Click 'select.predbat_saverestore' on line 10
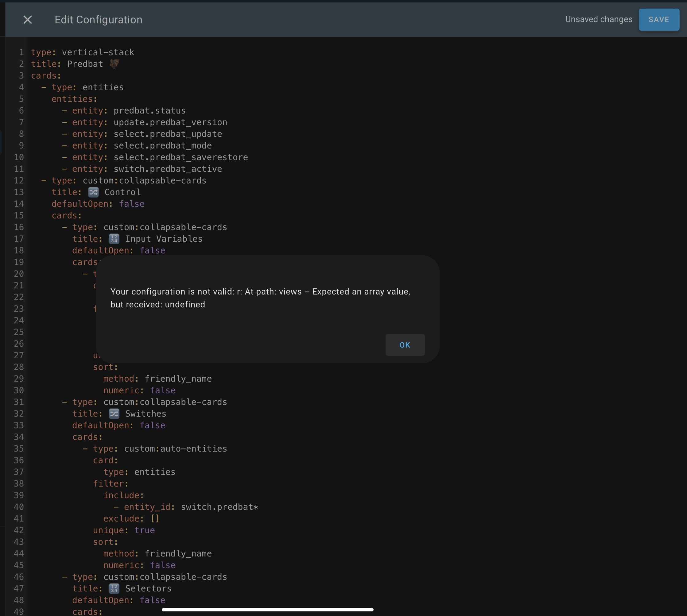The image size is (687, 616). 180,157
